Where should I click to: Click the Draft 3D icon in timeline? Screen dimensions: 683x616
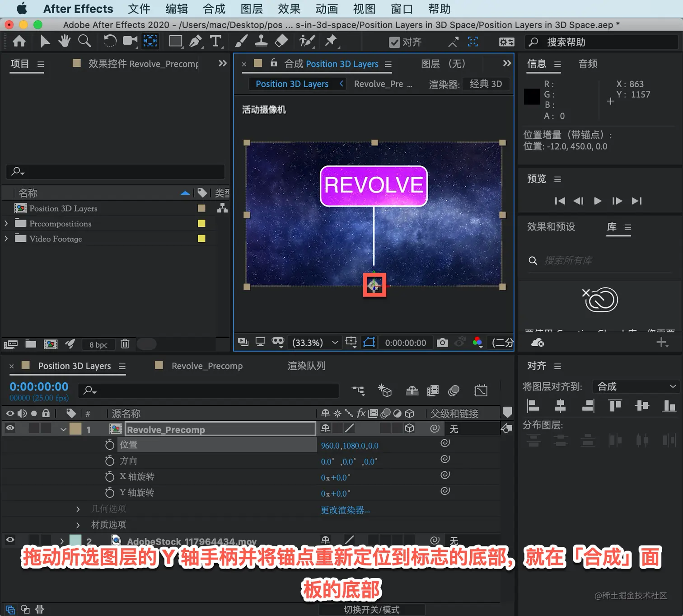click(385, 390)
